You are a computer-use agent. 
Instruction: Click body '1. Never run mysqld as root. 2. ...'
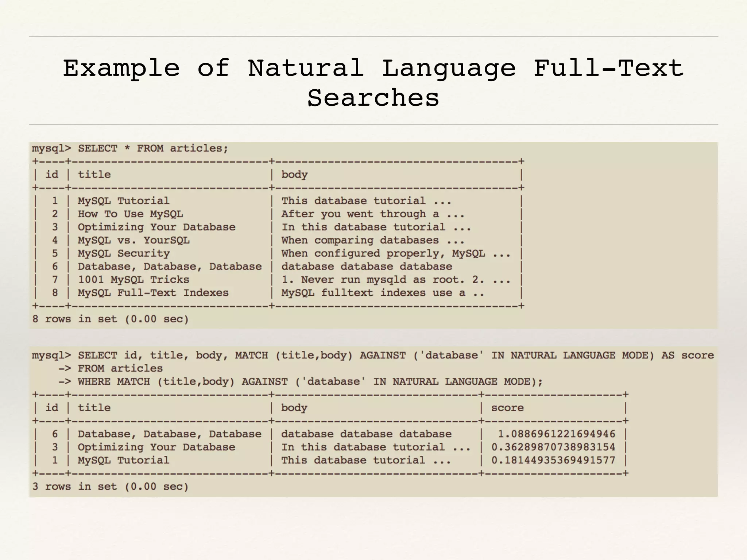[x=396, y=280]
